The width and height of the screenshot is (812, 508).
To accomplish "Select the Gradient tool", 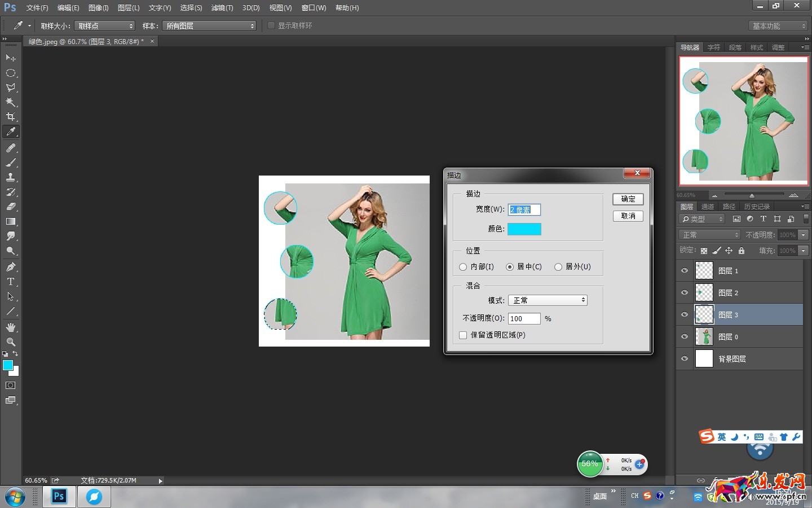I will [11, 221].
